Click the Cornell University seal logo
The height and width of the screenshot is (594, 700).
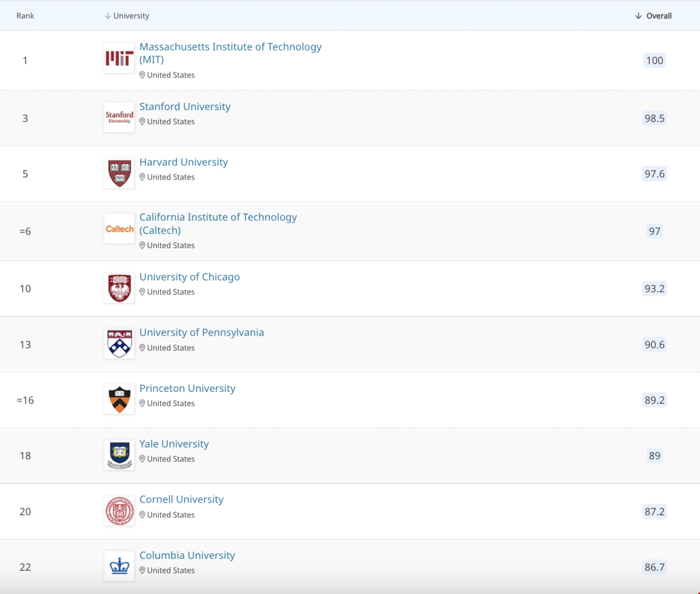tap(119, 510)
